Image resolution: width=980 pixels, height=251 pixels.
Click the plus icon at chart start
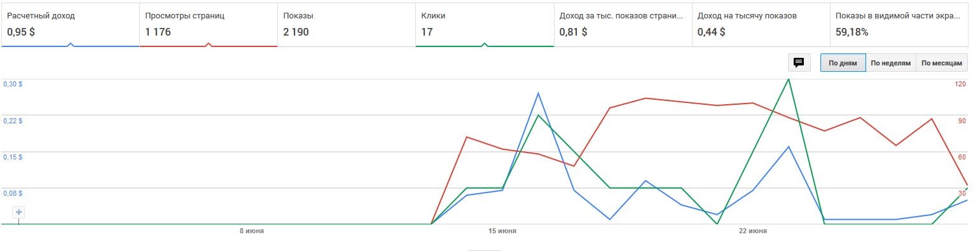19,212
